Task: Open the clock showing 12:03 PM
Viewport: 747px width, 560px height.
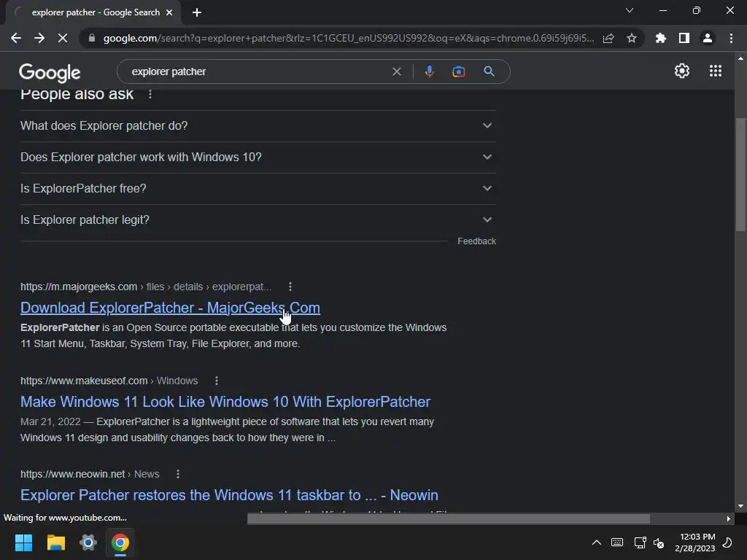Action: [x=695, y=542]
